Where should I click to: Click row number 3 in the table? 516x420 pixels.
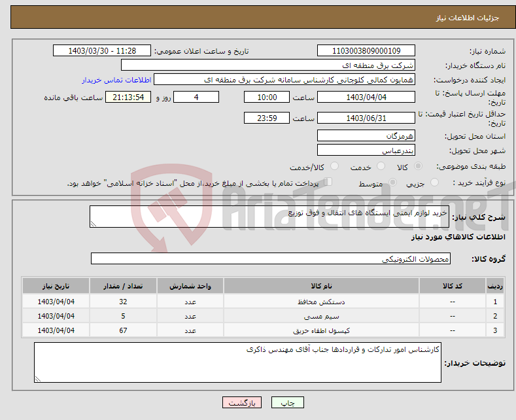pyautogui.click(x=495, y=330)
